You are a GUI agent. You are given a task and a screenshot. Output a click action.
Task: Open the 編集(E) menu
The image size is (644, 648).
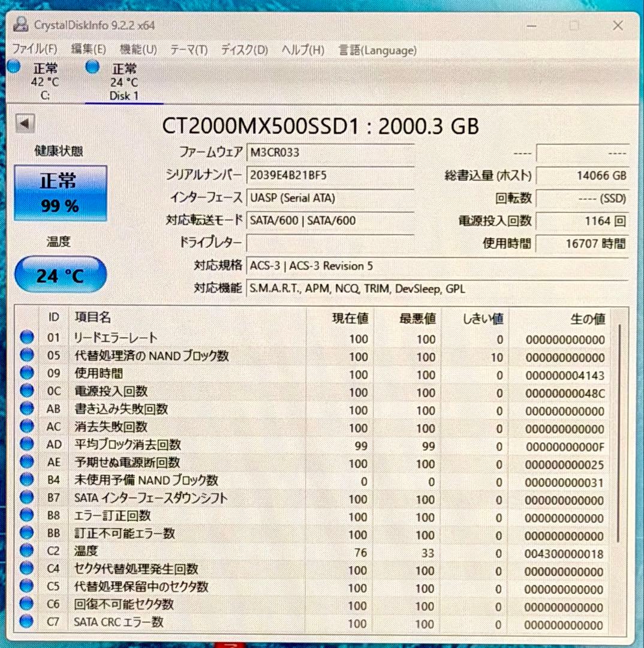coord(88,50)
